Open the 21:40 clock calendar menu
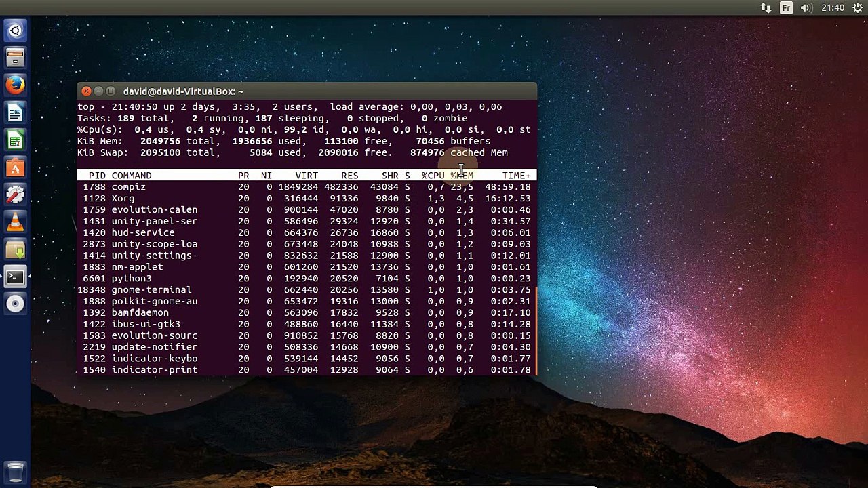The height and width of the screenshot is (488, 868). pos(832,8)
